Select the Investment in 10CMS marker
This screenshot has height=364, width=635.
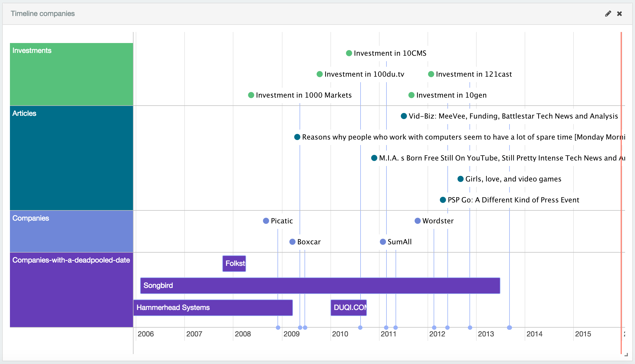349,53
